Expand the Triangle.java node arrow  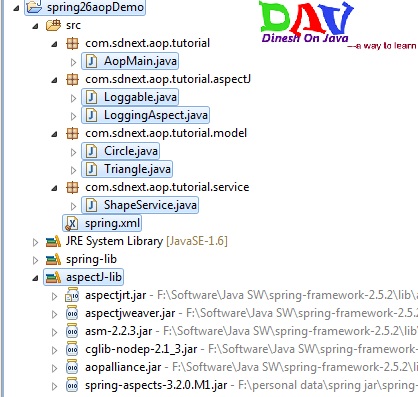73,170
